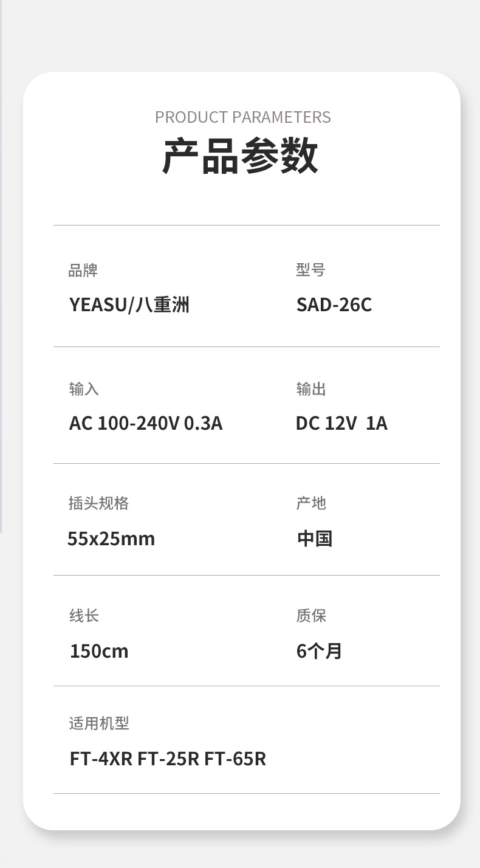Click the 55x25mm plug size value
Viewport: 480px width, 868px height.
(x=111, y=539)
